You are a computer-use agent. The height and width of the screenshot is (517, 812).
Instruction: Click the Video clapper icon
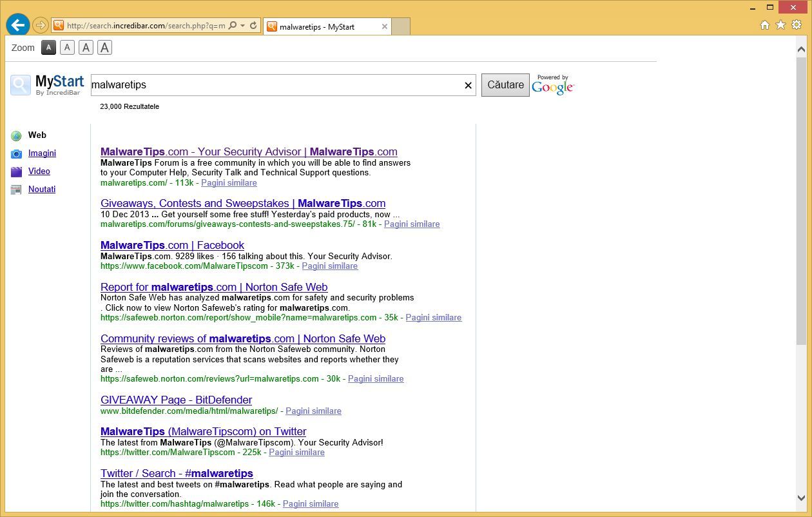[x=16, y=171]
